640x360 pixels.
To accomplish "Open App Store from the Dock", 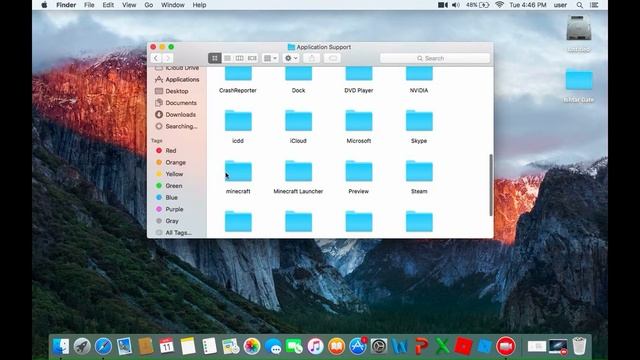I will [358, 346].
